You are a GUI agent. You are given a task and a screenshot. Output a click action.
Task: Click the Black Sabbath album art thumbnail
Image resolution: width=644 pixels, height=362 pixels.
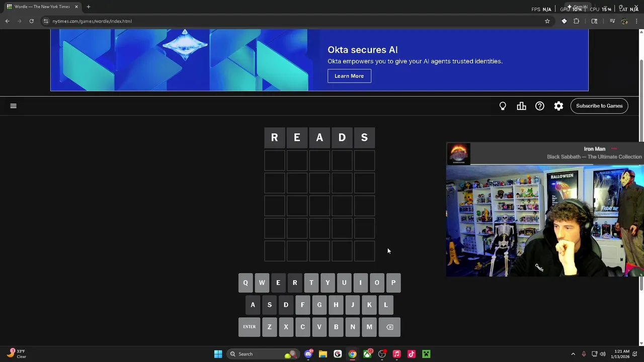pyautogui.click(x=458, y=154)
